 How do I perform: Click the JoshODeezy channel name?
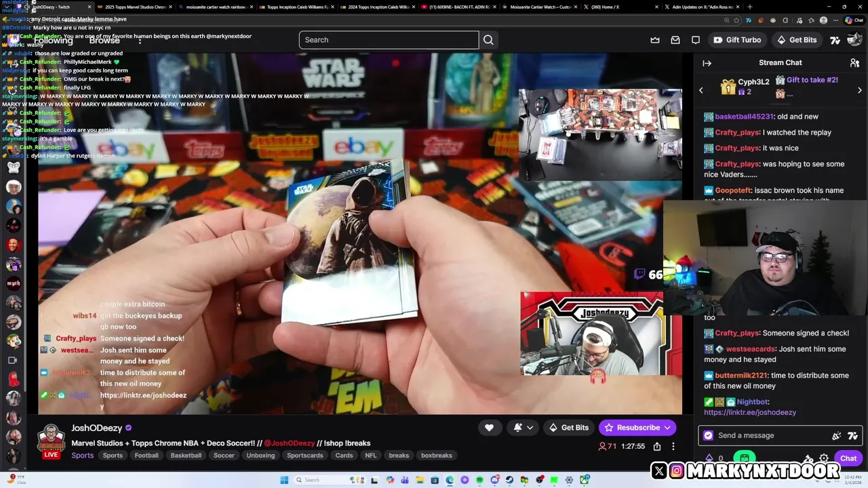97,428
